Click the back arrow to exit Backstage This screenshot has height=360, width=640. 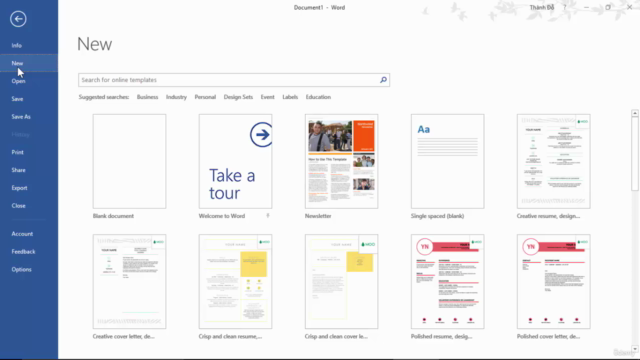point(18,19)
